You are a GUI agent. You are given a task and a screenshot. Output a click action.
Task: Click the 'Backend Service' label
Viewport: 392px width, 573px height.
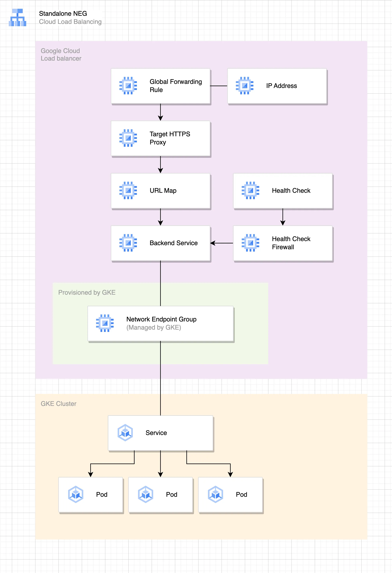(173, 243)
